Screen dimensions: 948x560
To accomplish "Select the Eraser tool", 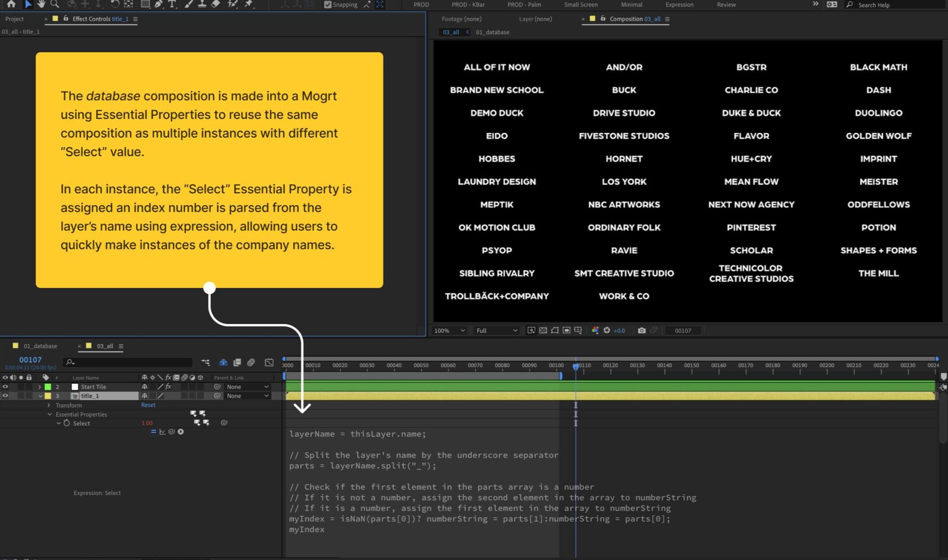I will coord(216,4).
